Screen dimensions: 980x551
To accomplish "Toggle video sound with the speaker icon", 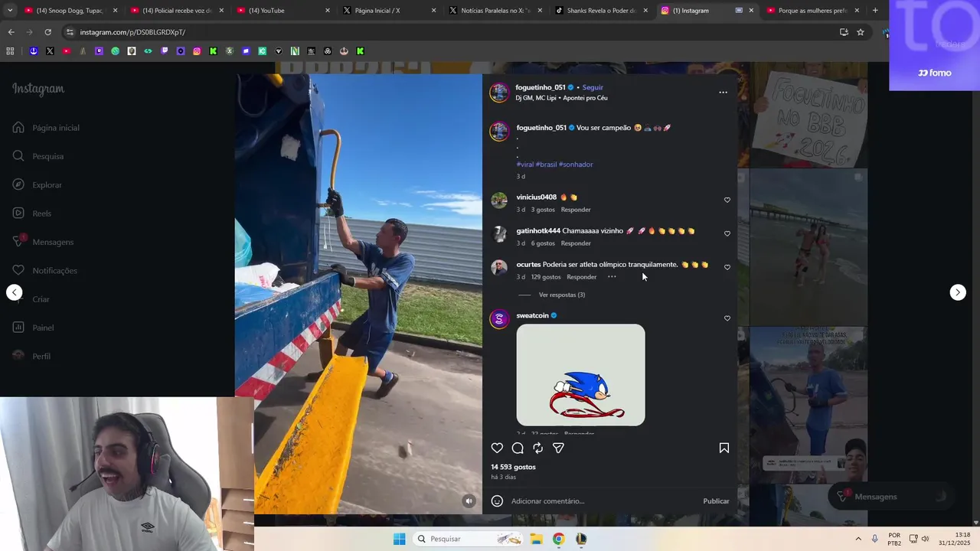I will tap(469, 501).
